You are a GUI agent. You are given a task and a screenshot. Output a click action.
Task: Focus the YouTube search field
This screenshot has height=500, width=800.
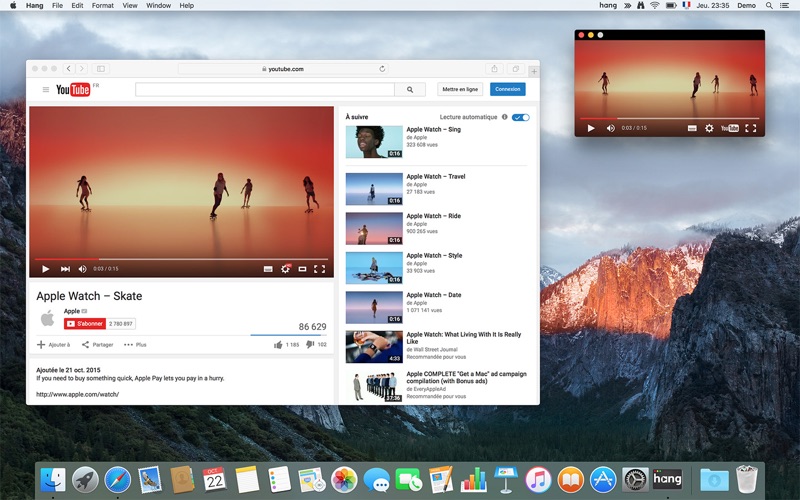tap(265, 89)
